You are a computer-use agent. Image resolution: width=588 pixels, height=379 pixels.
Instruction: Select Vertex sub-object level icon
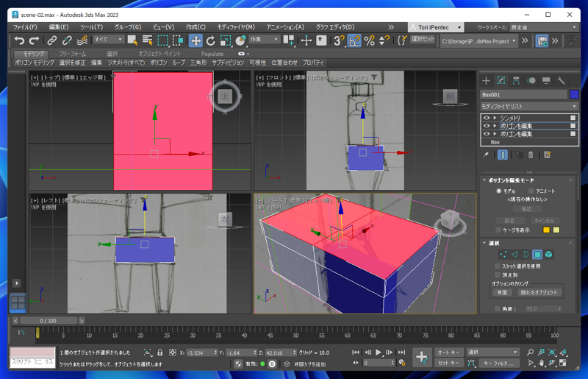coord(503,255)
